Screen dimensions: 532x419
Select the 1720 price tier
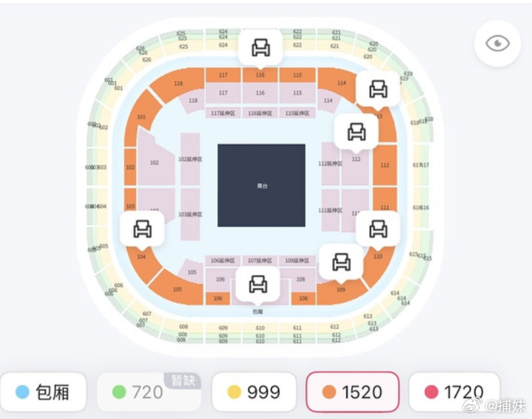point(455,392)
